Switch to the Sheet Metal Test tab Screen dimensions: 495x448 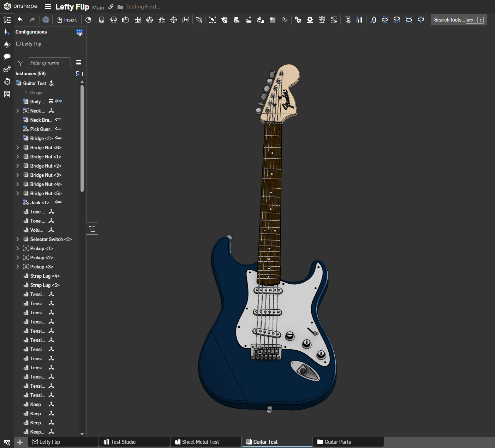tap(200, 442)
